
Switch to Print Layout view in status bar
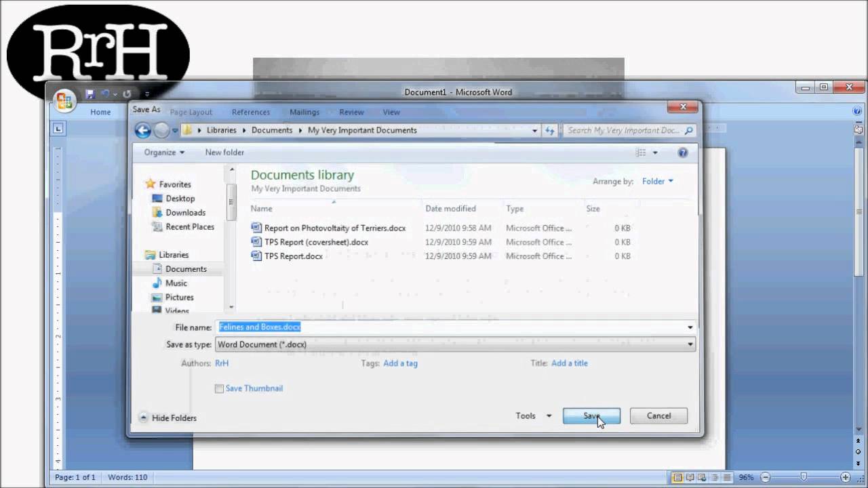coord(677,477)
